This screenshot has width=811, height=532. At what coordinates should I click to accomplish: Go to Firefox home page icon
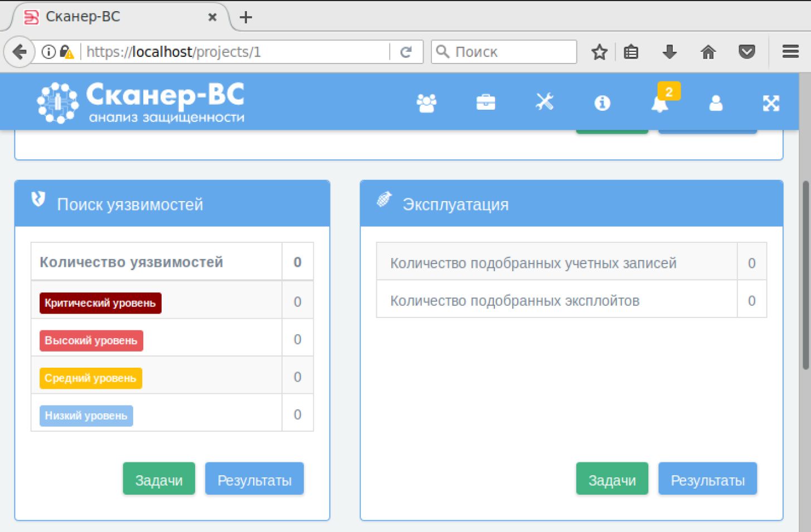pos(708,52)
